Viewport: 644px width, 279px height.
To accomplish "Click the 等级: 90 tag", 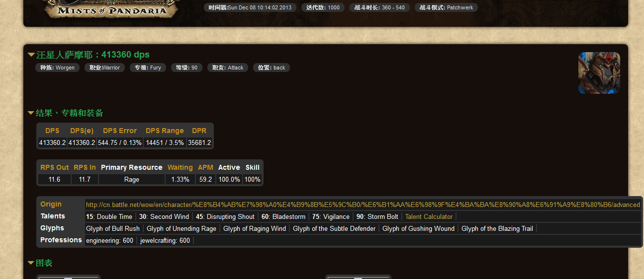I will tap(186, 68).
